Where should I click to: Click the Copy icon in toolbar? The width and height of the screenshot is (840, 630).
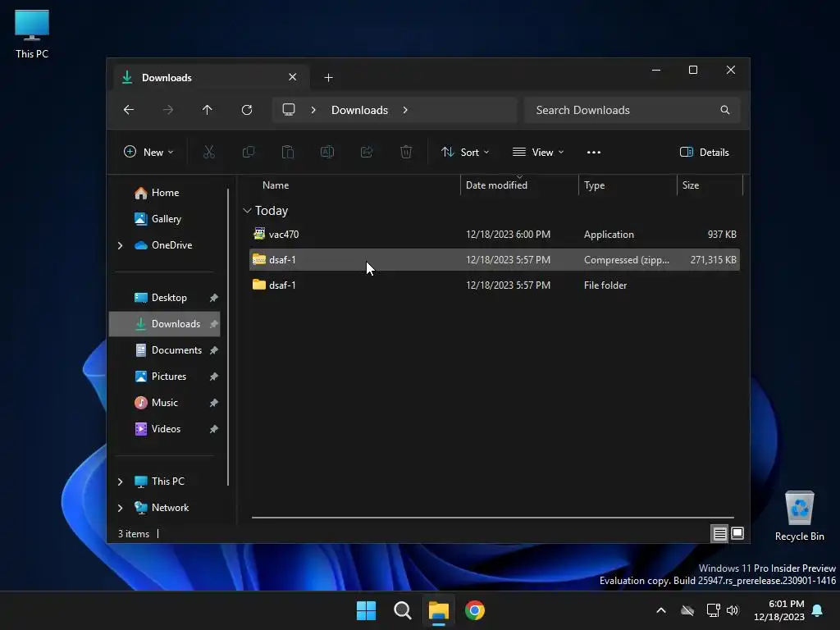click(x=249, y=152)
